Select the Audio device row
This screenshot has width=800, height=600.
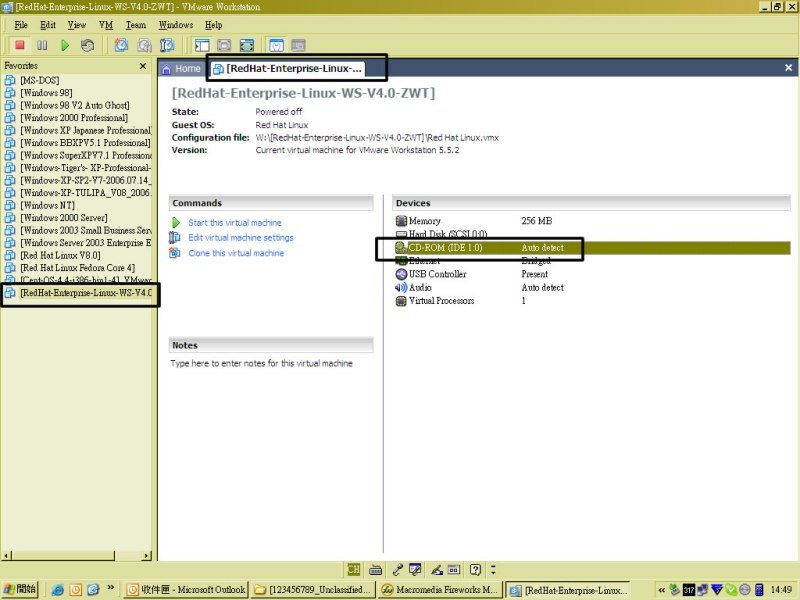[x=591, y=287]
